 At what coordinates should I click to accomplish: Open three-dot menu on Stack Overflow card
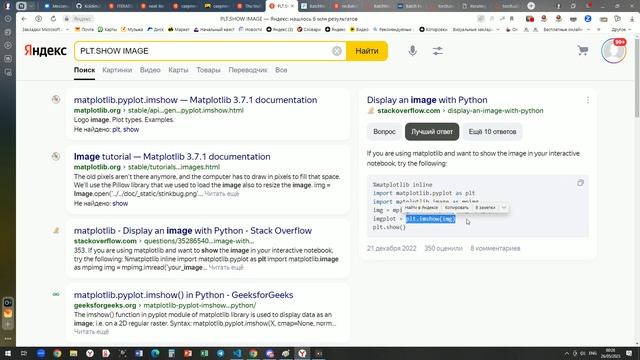coord(588,100)
